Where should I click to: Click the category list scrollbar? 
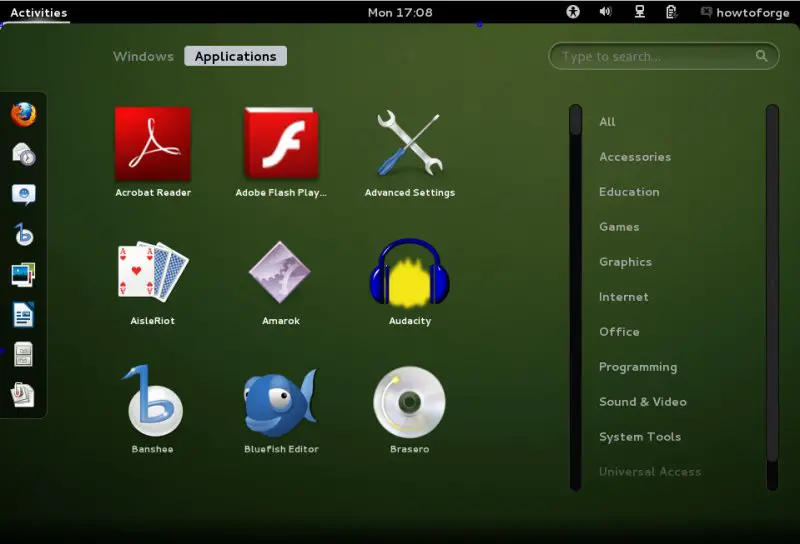pos(772,297)
